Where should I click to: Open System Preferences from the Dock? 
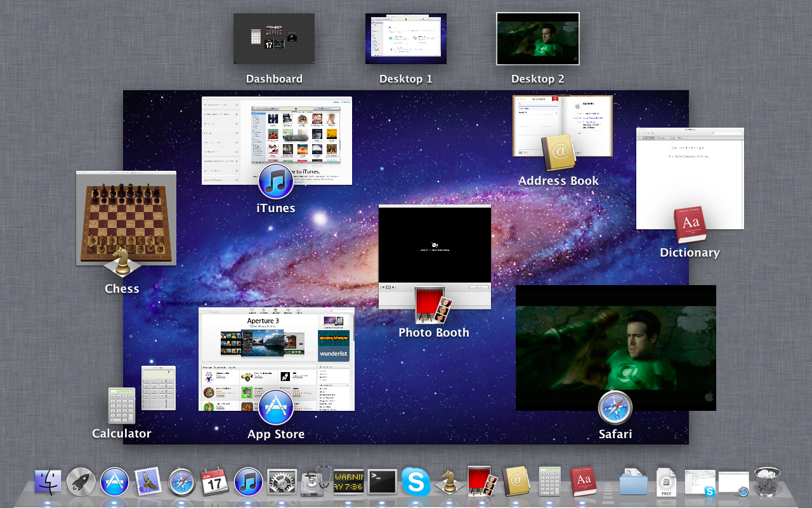coord(281,481)
